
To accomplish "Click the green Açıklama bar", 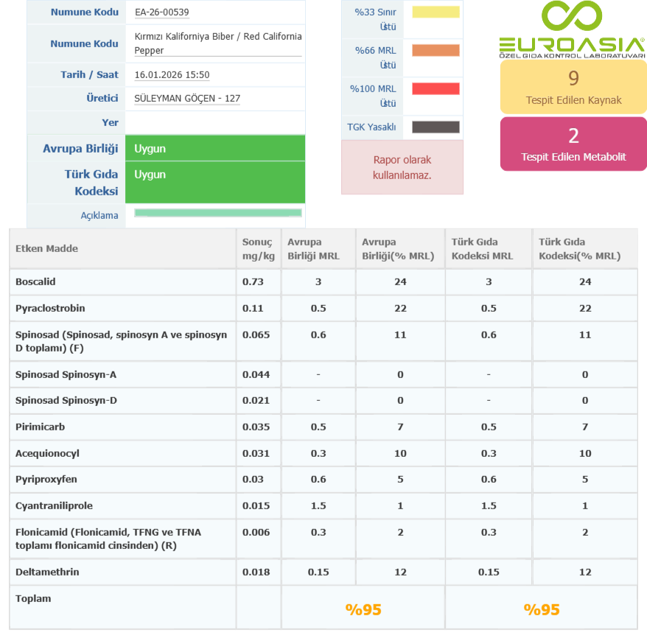I will click(218, 213).
